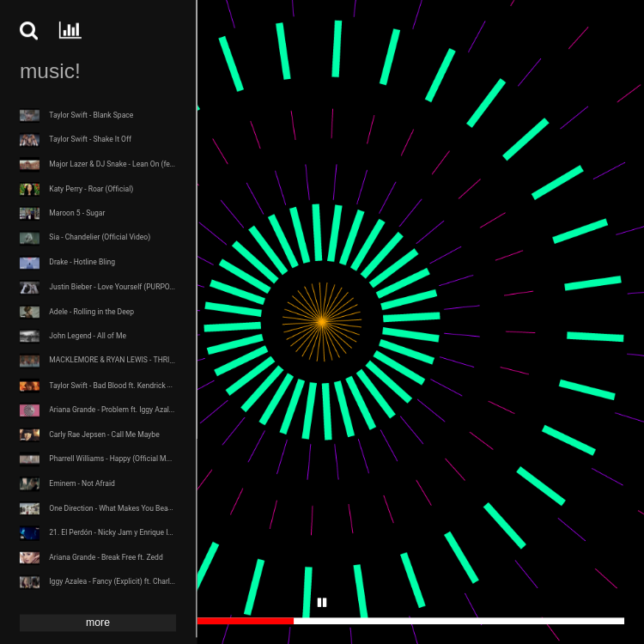
Task: Select Ariana Grande - Break Free ft. Zedd
Action: click(106, 557)
